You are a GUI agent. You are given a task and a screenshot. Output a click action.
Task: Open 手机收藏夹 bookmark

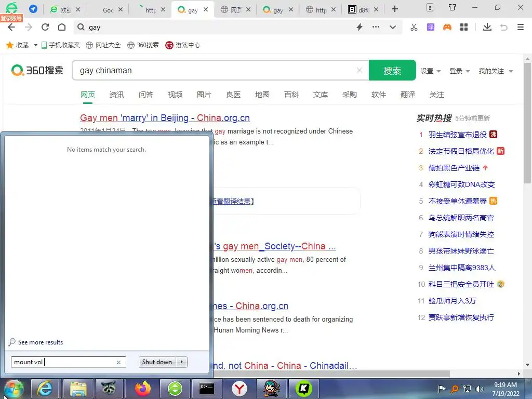click(60, 45)
